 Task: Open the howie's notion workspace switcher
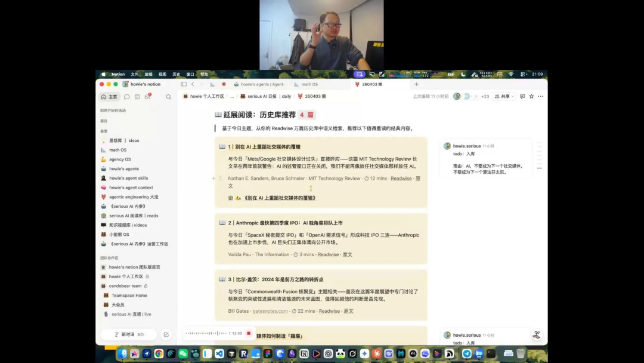[x=142, y=84]
